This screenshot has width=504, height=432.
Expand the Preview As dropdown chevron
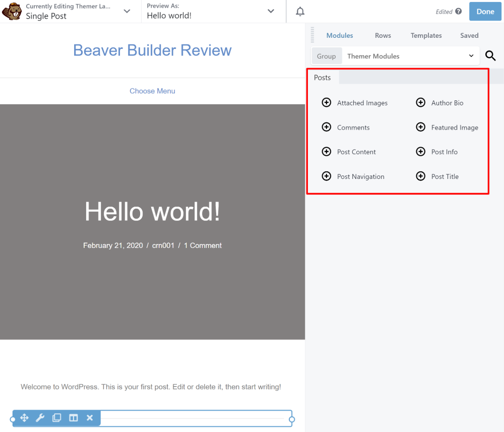coord(271,11)
